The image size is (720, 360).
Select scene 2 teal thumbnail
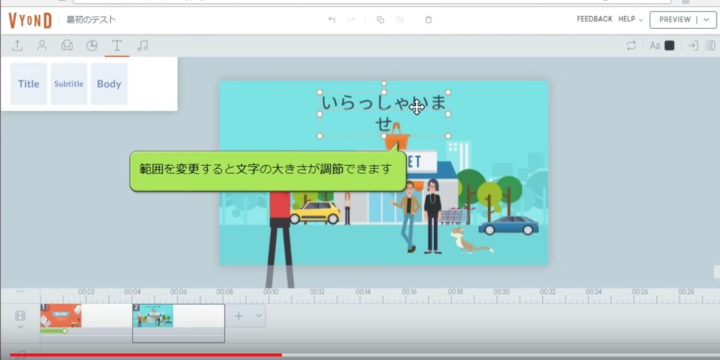click(x=153, y=315)
